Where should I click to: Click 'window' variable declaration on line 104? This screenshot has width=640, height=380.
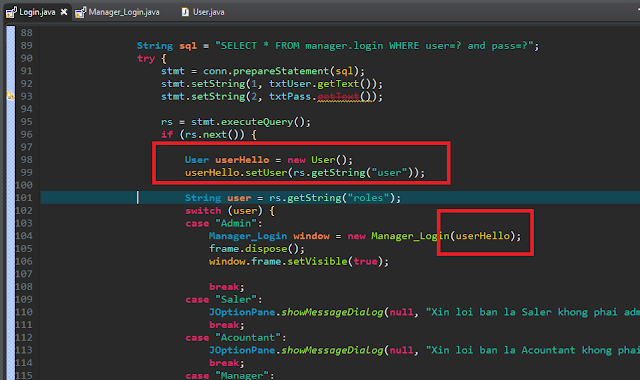(x=311, y=236)
